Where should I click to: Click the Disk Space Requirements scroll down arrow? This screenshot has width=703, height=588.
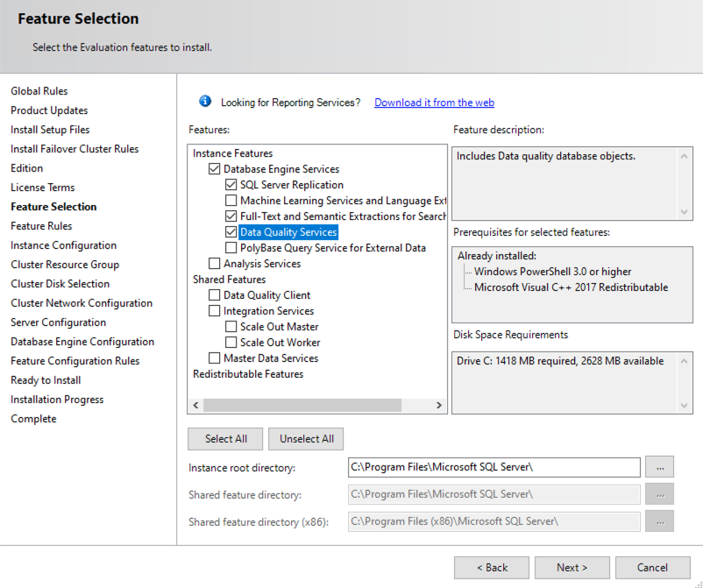pyautogui.click(x=684, y=406)
